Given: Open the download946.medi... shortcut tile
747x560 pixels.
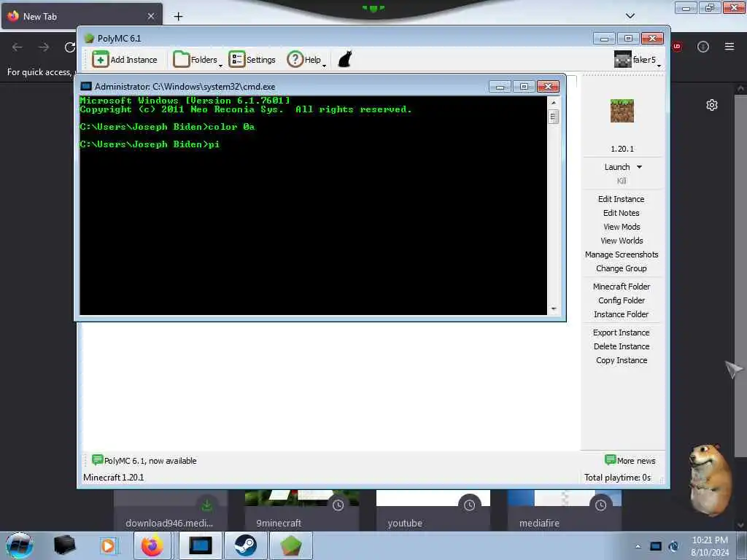Looking at the screenshot, I should 169,510.
